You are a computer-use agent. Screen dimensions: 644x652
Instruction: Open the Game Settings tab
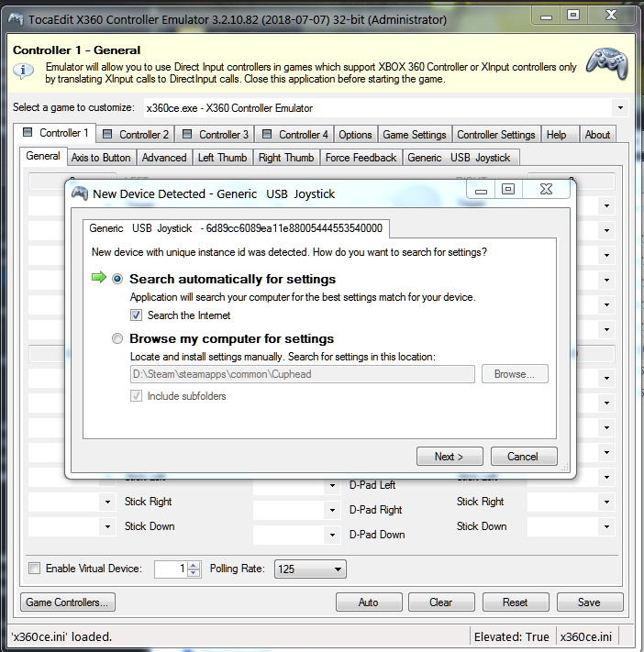pyautogui.click(x=415, y=134)
